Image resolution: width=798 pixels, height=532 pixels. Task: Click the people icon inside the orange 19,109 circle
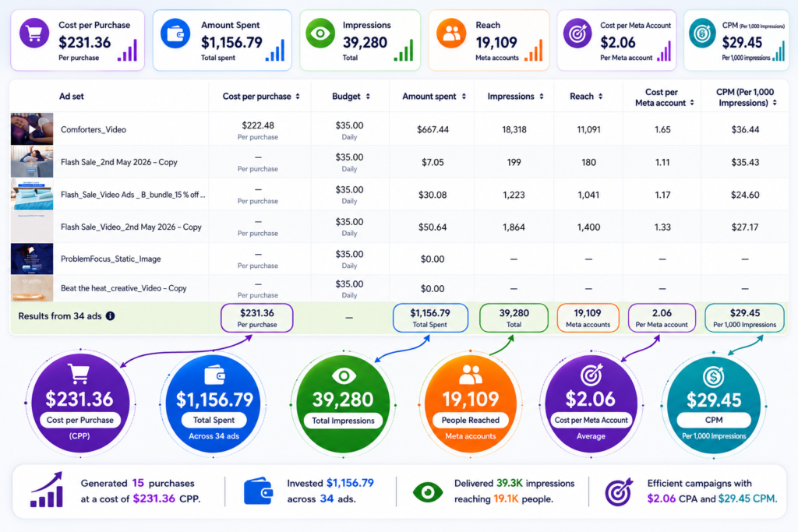tap(470, 375)
